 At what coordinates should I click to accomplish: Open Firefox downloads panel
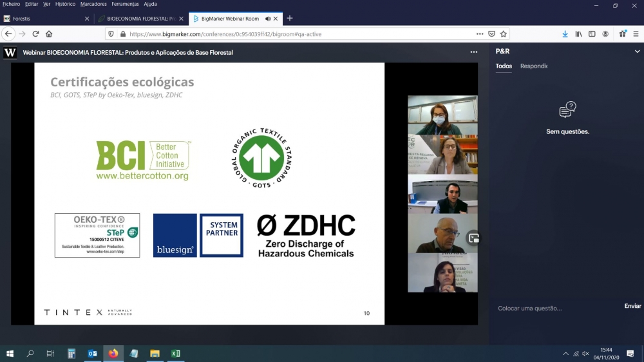(x=565, y=34)
